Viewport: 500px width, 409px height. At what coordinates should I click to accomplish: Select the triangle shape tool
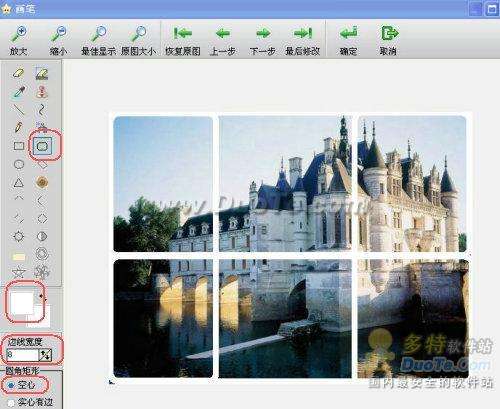(19, 182)
